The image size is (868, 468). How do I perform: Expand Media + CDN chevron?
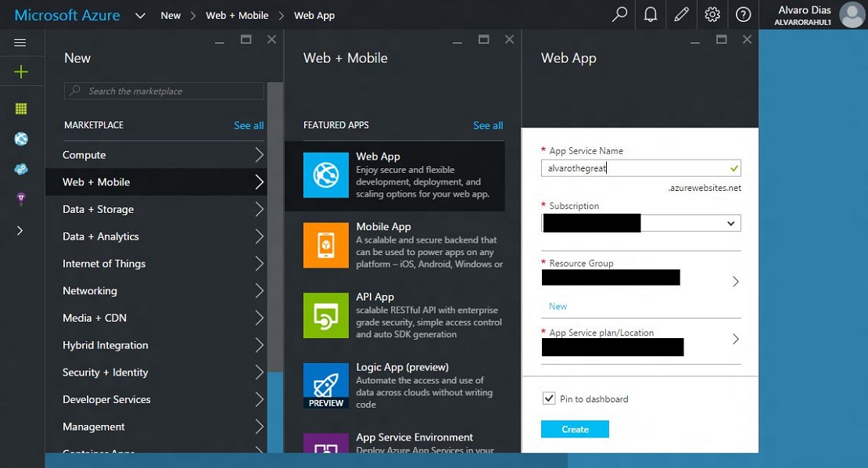259,318
